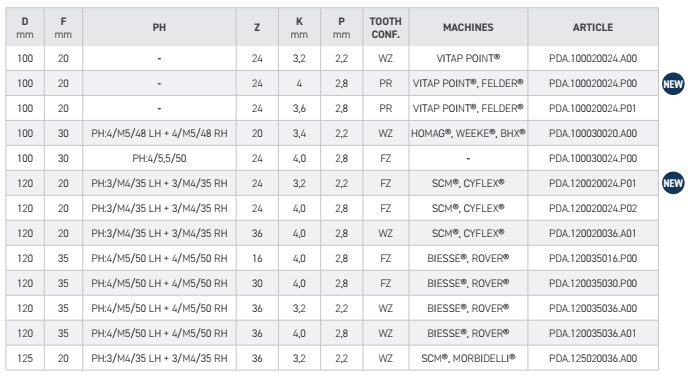
Task: Select the D mm column header
Action: click(x=25, y=27)
